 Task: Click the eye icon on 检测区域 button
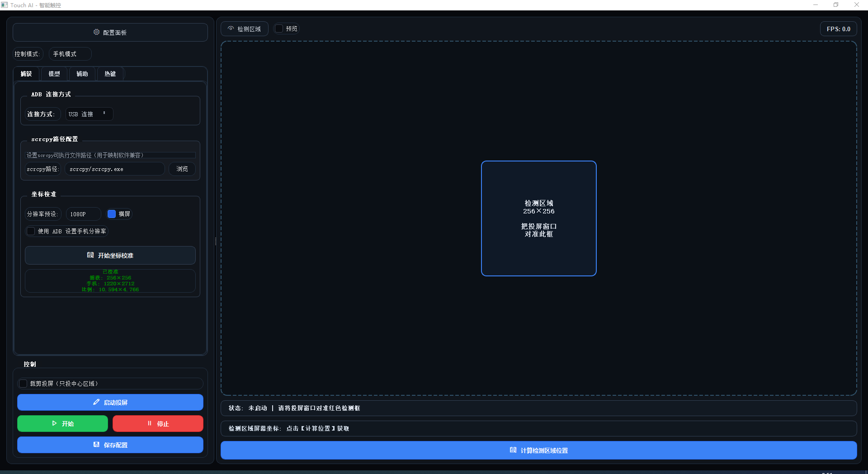pos(231,28)
